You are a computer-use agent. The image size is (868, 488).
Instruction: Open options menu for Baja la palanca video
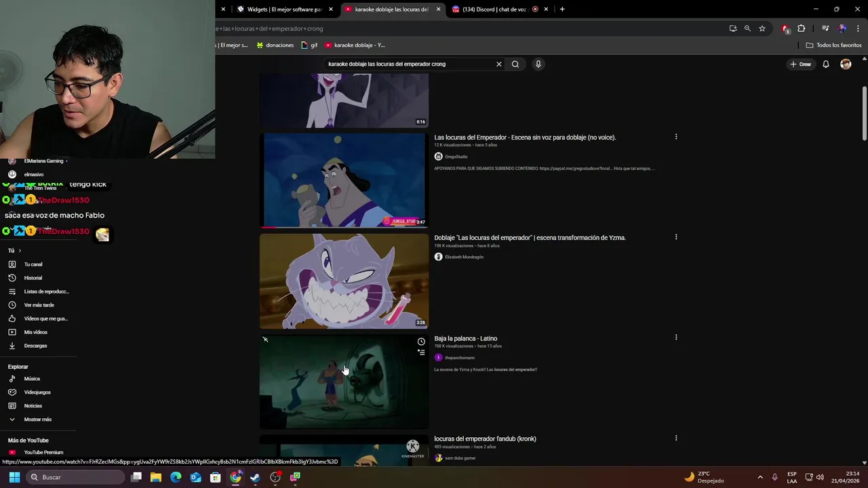pos(676,338)
